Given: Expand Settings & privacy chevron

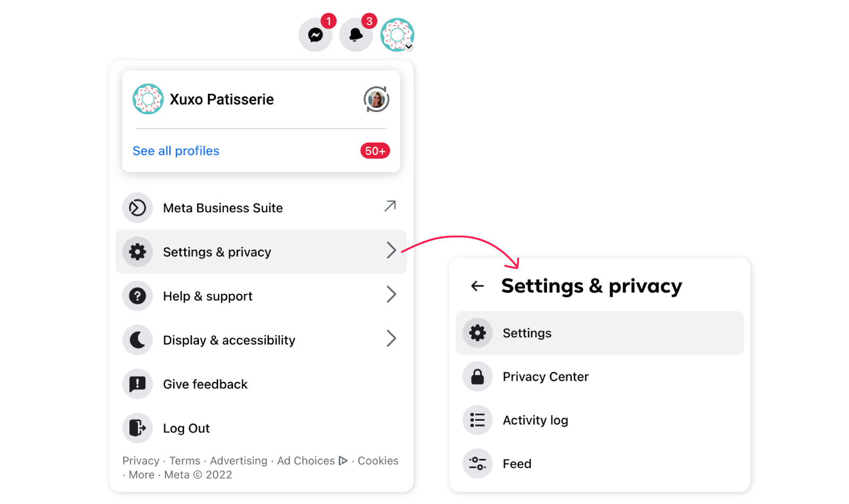Looking at the screenshot, I should coord(391,250).
